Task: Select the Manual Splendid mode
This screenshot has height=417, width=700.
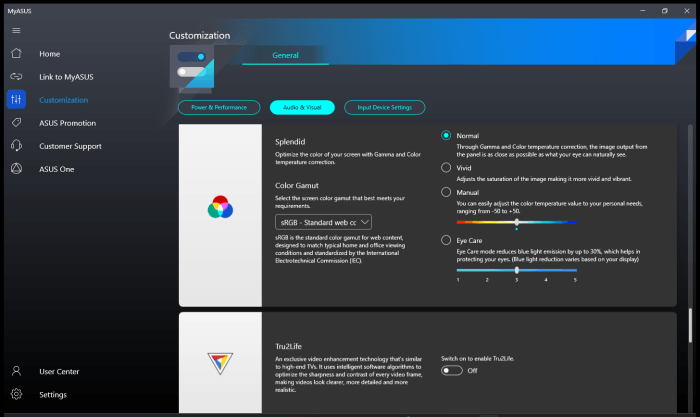Action: point(446,192)
